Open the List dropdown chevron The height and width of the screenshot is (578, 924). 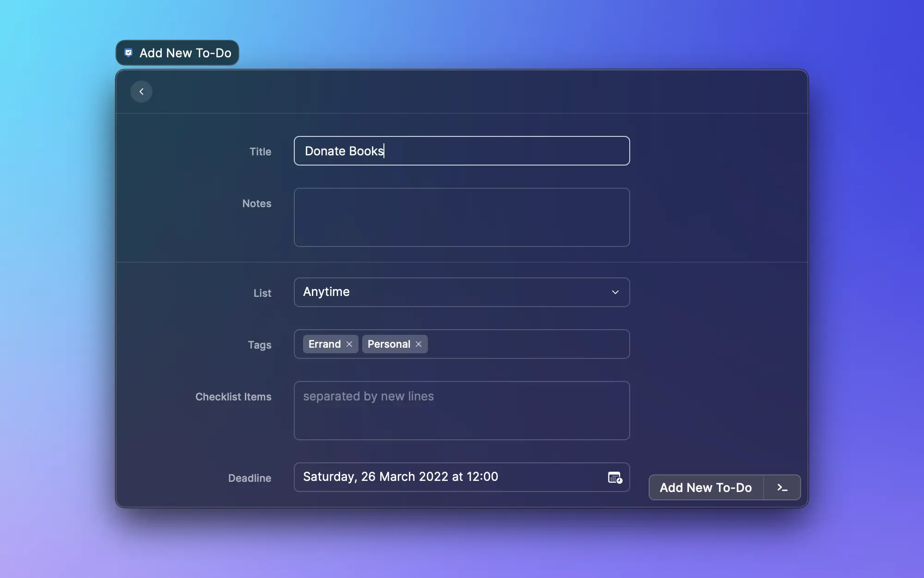coord(615,292)
